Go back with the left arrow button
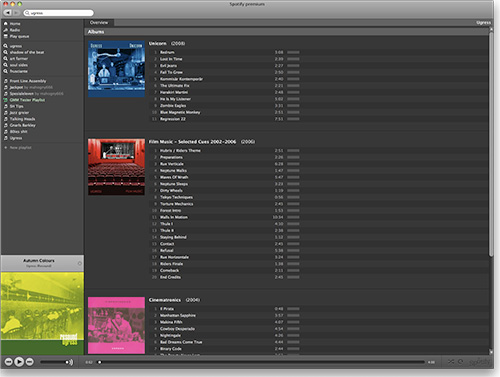Image resolution: width=500 pixels, height=377 pixels. coord(8,13)
